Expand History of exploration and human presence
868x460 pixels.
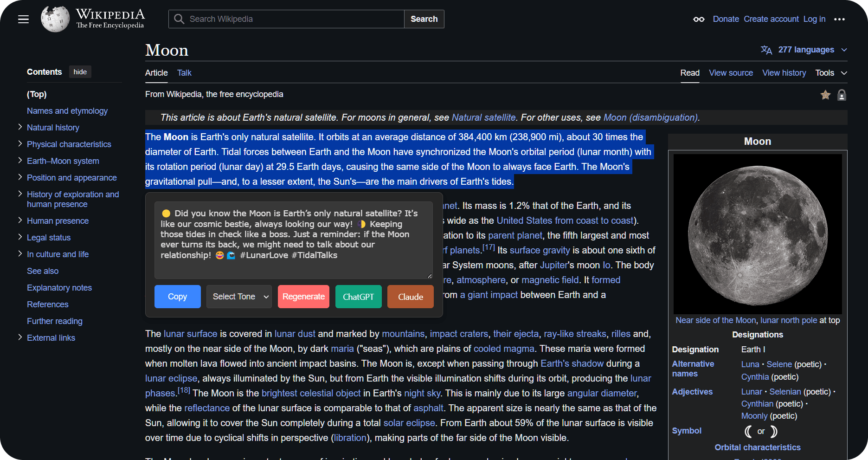pyautogui.click(x=20, y=194)
